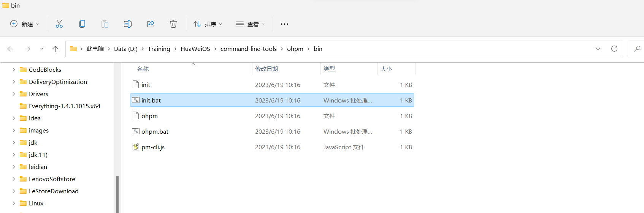This screenshot has height=213, width=644.
Task: Click JavaScript 文件 type of pm-cli.js
Action: [x=344, y=147]
